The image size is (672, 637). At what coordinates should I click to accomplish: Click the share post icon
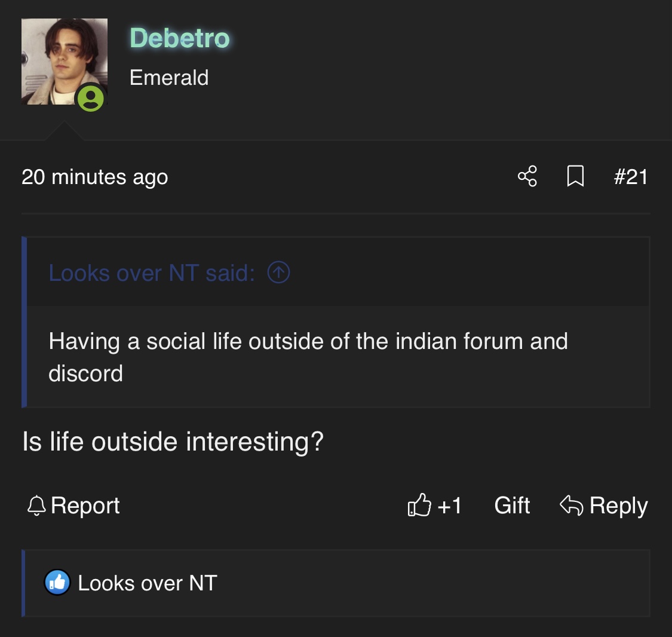point(527,176)
